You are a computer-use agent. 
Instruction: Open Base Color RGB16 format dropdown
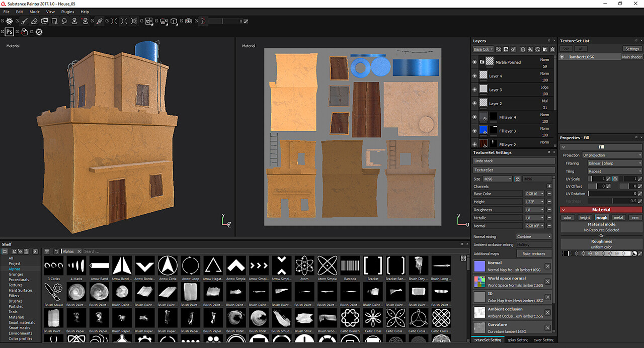(x=534, y=194)
